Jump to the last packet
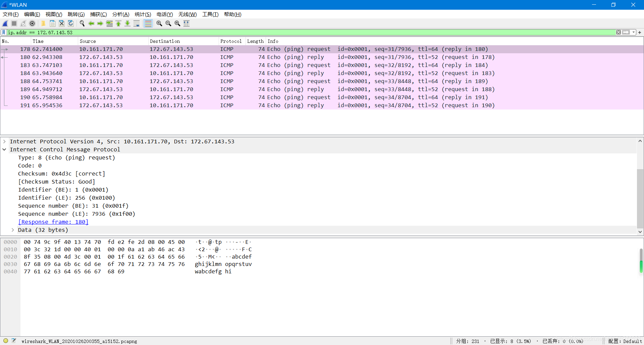The image size is (644, 345). point(127,23)
